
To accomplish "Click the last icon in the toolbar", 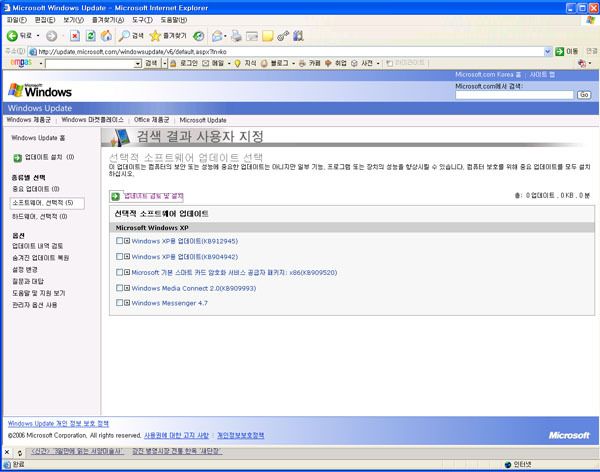I will point(298,36).
